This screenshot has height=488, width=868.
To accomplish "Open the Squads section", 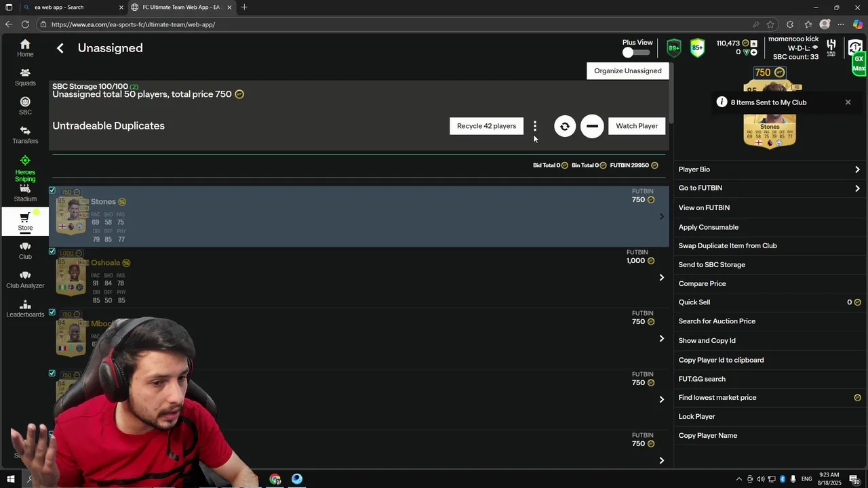I will [25, 77].
